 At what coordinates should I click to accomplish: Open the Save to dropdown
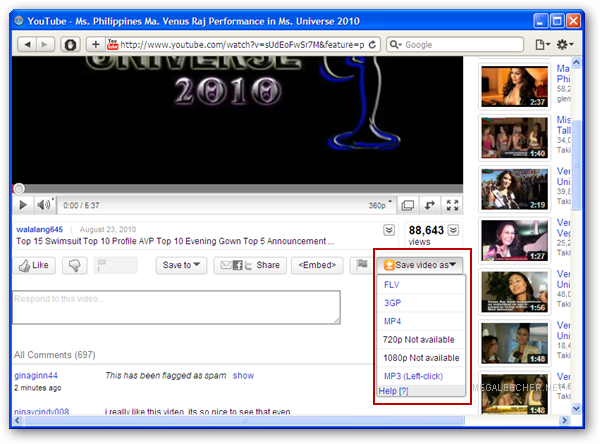coord(181,265)
